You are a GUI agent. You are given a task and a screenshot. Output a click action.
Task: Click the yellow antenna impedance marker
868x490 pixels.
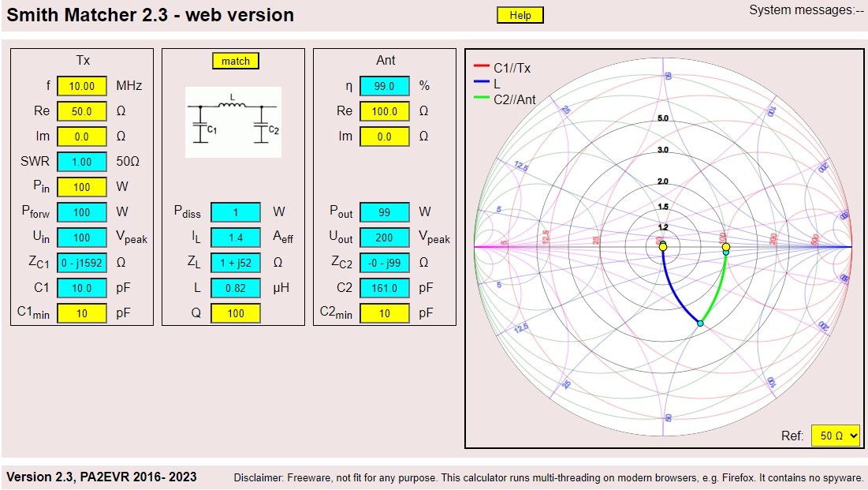[726, 247]
